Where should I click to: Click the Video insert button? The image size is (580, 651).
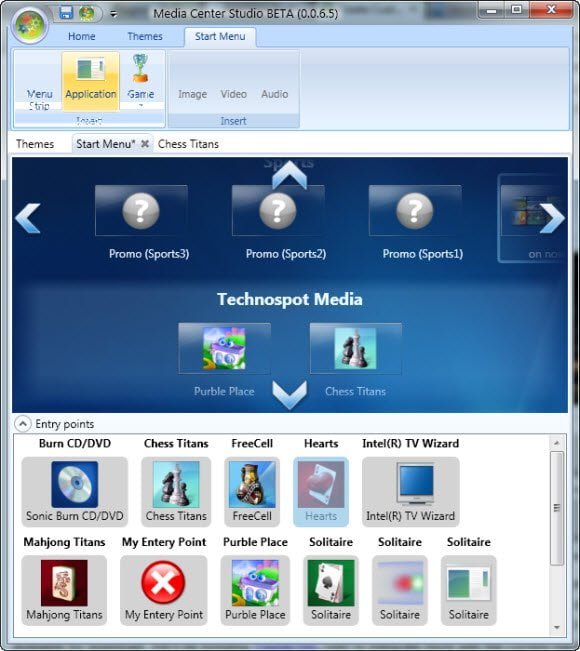tap(233, 94)
